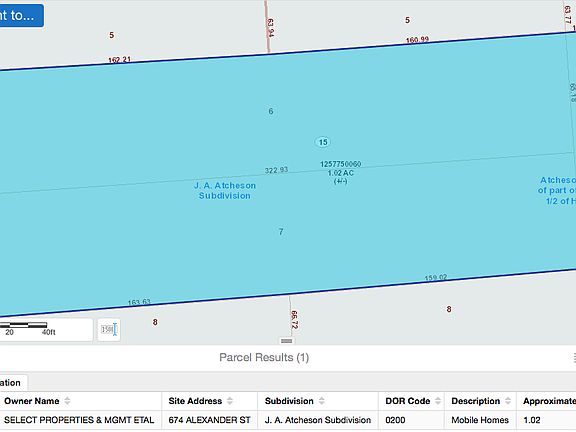Screen dimensions: 576x432
Task: Click the Description column header text
Action: pos(475,401)
